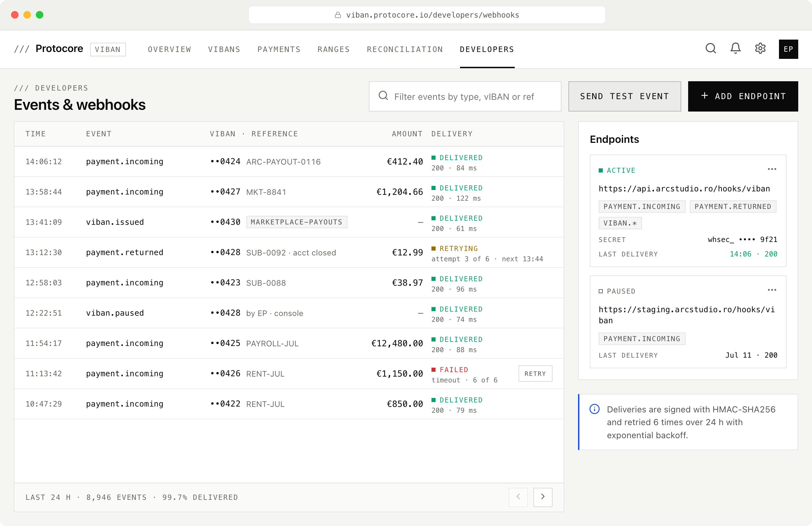Click PAYMENT.RETURNED tag on active endpoint
The image size is (812, 526).
pyautogui.click(x=733, y=207)
